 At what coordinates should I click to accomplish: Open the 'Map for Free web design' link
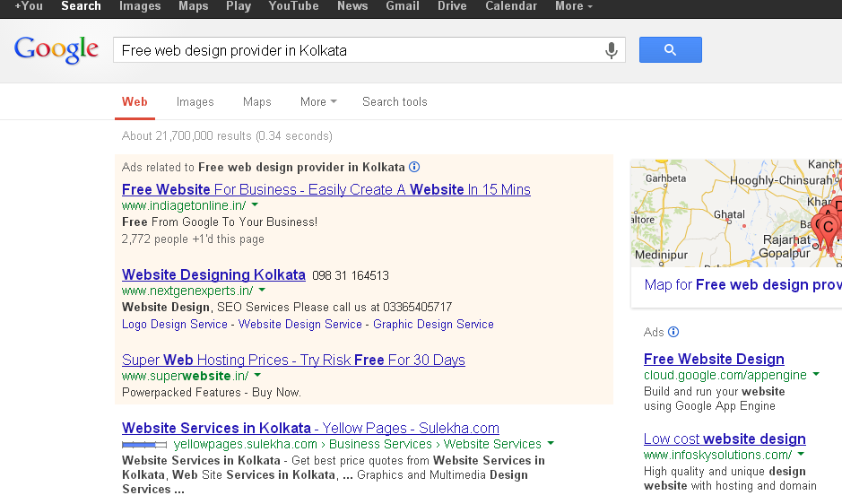[x=742, y=285]
